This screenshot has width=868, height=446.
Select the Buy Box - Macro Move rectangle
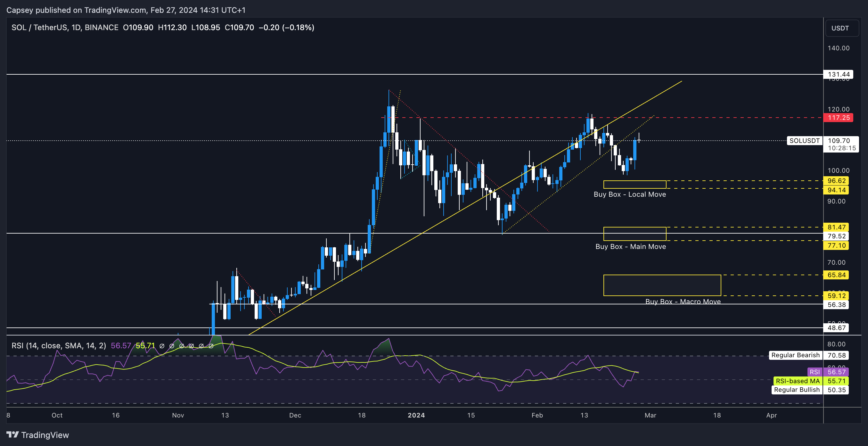click(x=662, y=285)
